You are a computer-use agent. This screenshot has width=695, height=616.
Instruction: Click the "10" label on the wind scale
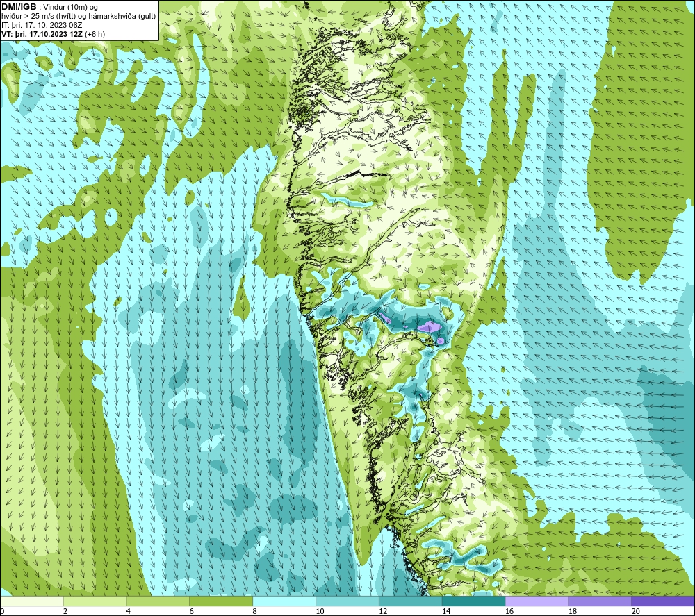[x=320, y=611]
